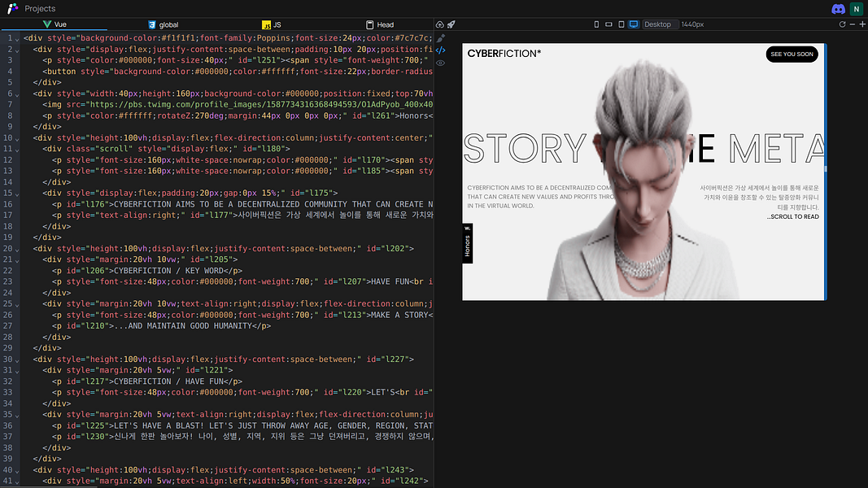Click the </> code icon beside the editor
This screenshot has width=868, height=488.
click(440, 50)
